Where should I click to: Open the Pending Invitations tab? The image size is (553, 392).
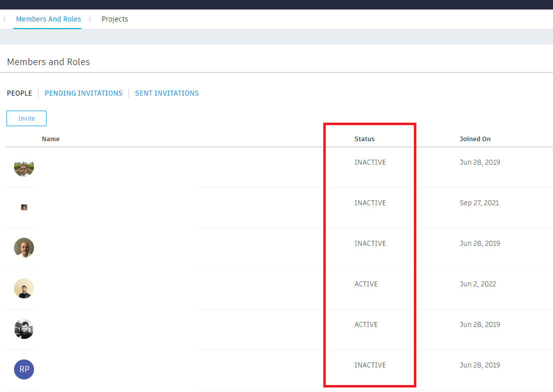[83, 93]
